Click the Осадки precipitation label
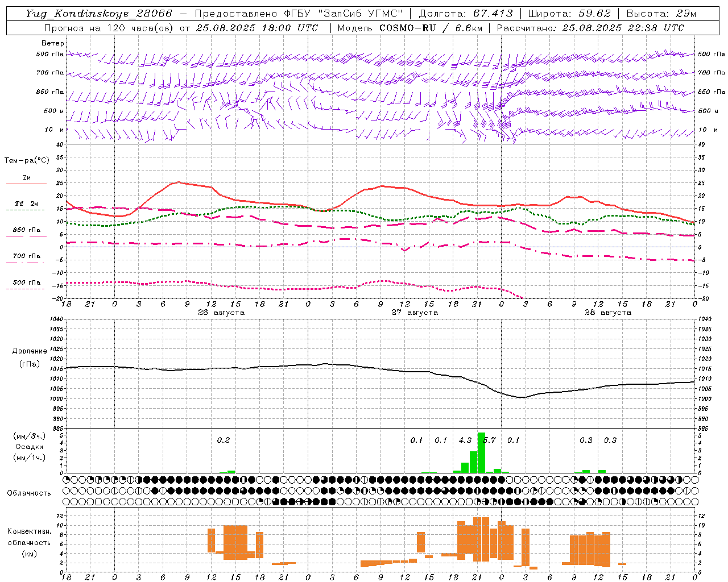The image size is (728, 582). [29, 447]
